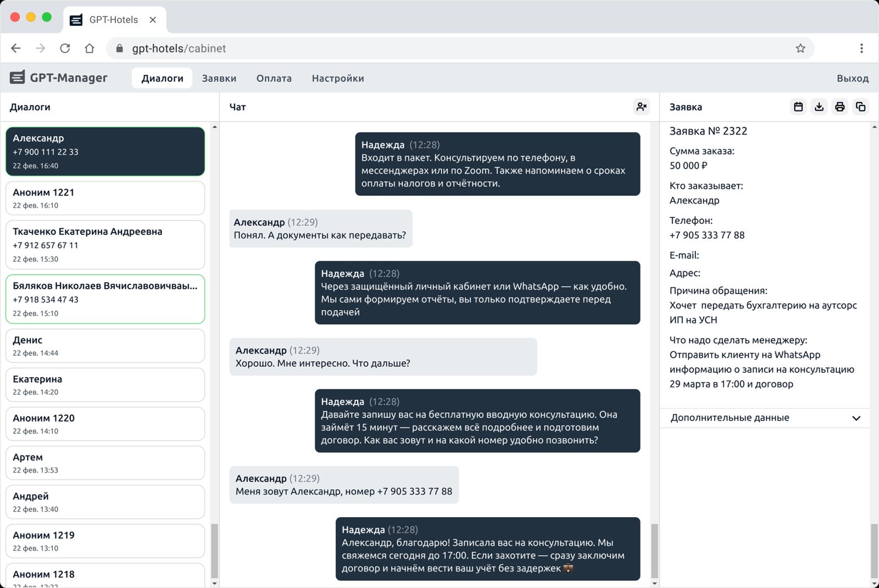Print the request with printer icon
Screen dimensions: 879x588
(839, 107)
